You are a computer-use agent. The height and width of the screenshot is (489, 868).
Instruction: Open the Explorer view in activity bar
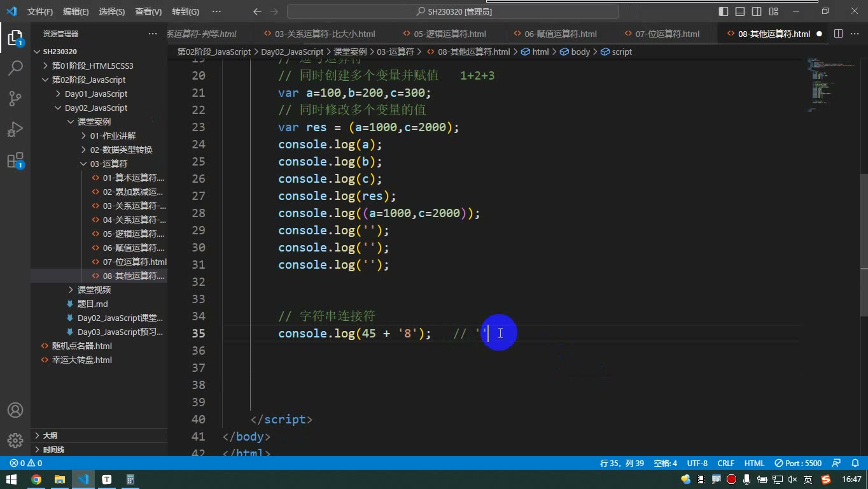coord(15,37)
